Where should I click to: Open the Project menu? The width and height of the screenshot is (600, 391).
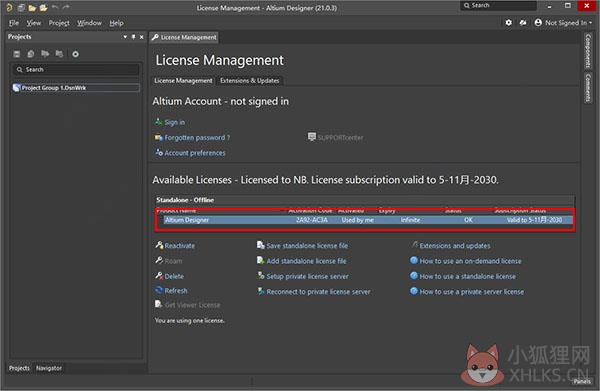pos(59,23)
